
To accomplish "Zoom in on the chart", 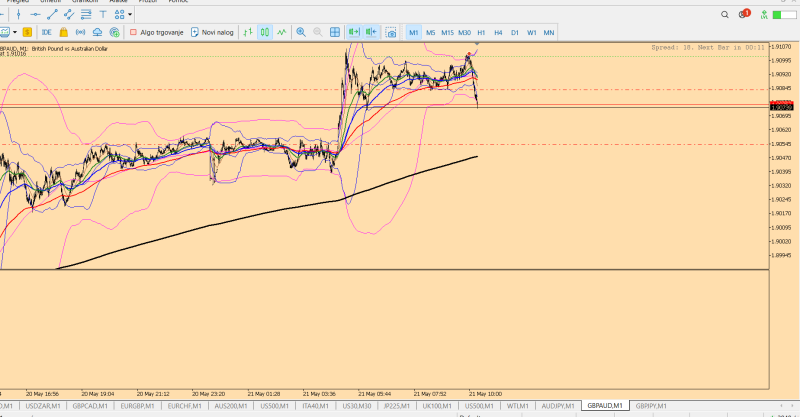I will (x=301, y=32).
